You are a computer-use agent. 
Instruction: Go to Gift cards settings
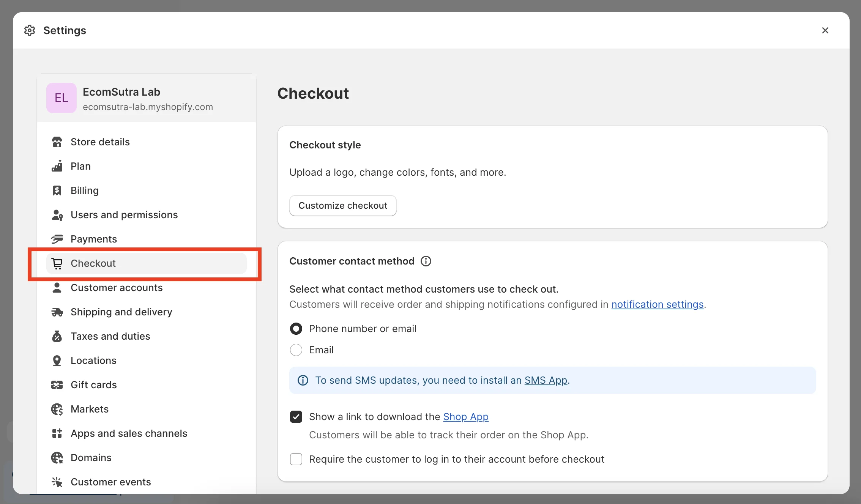[x=147, y=385]
